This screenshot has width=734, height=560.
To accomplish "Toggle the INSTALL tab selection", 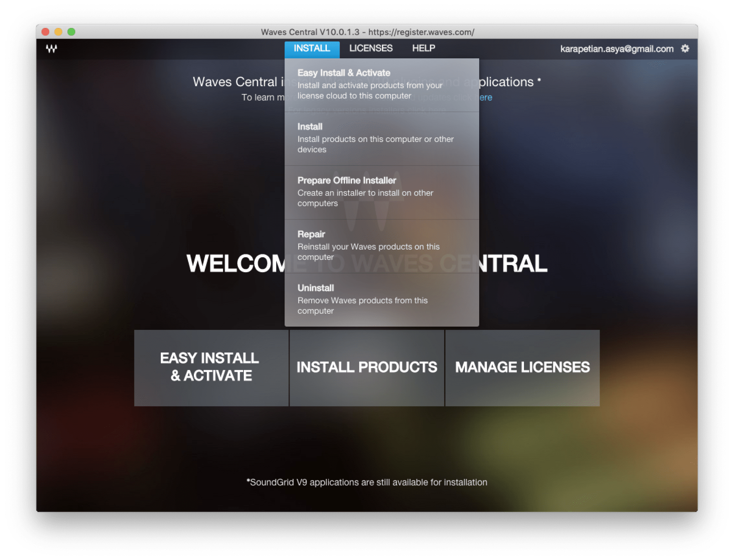I will pos(311,48).
